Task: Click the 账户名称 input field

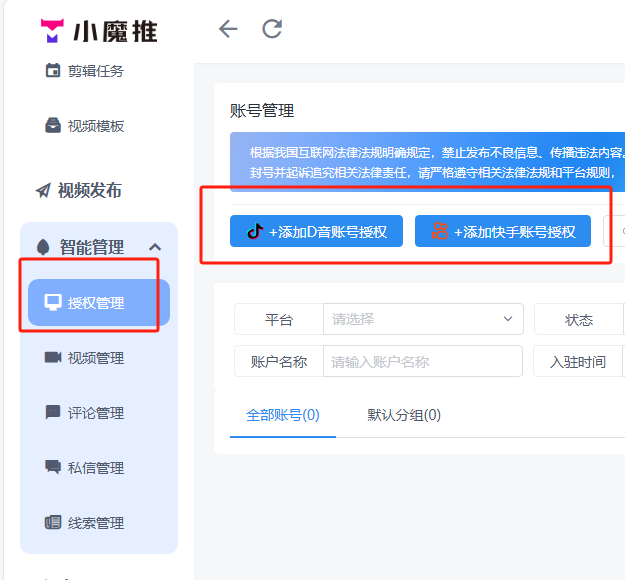Action: [422, 361]
